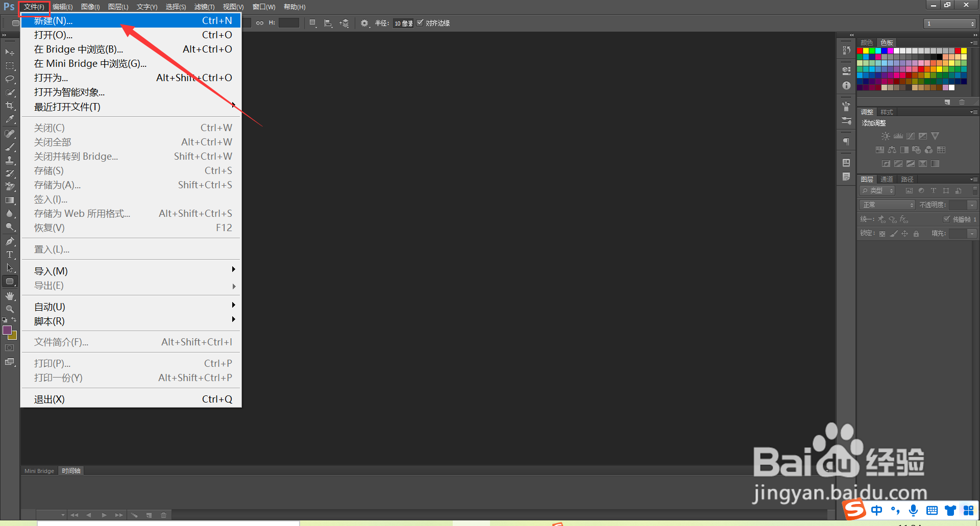Select the Gradient tool
The width and height of the screenshot is (980, 526).
click(10, 200)
